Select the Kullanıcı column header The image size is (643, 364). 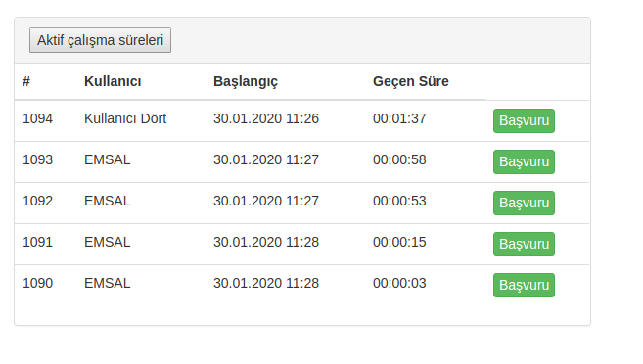coord(113,81)
